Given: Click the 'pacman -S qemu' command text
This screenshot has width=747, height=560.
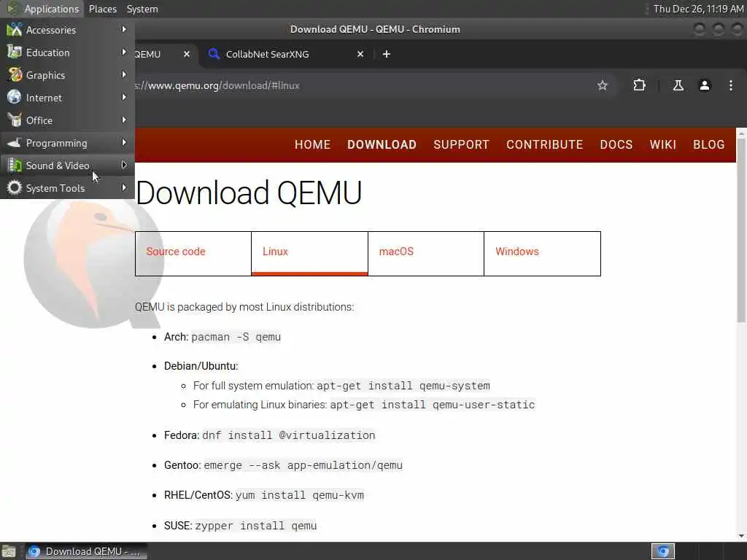Looking at the screenshot, I should pyautogui.click(x=236, y=337).
